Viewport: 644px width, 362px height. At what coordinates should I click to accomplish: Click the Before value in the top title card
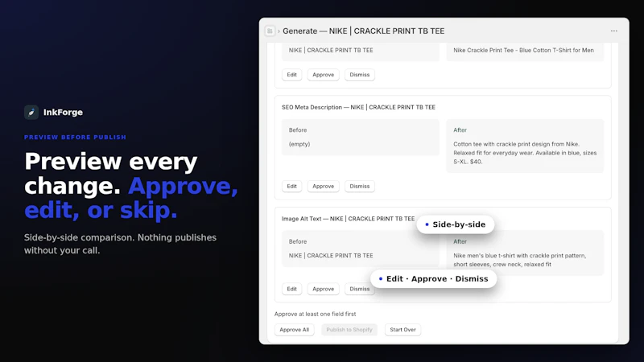331,50
